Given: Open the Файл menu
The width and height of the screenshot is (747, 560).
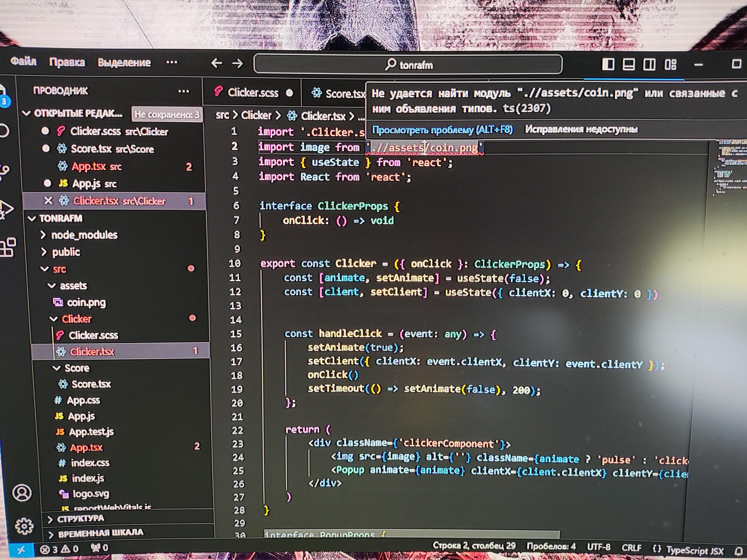Looking at the screenshot, I should (23, 61).
